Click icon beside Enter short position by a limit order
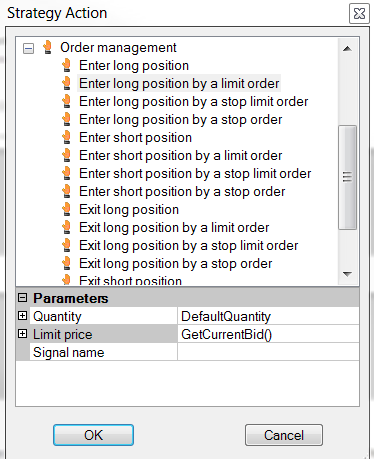Image resolution: width=374 pixels, height=459 pixels. (67, 155)
